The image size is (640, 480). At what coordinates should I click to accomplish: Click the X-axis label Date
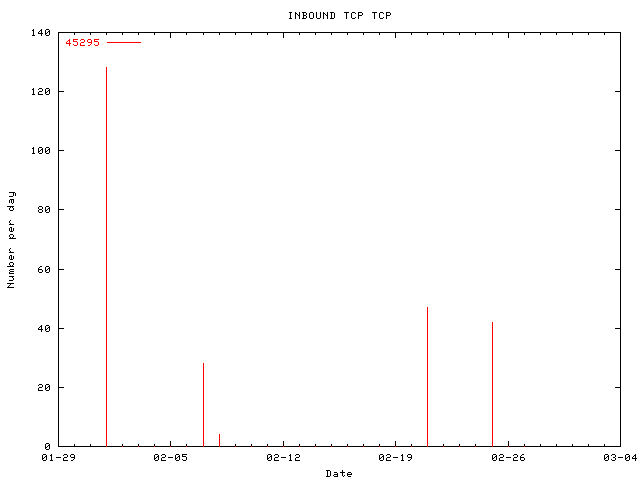click(x=339, y=473)
